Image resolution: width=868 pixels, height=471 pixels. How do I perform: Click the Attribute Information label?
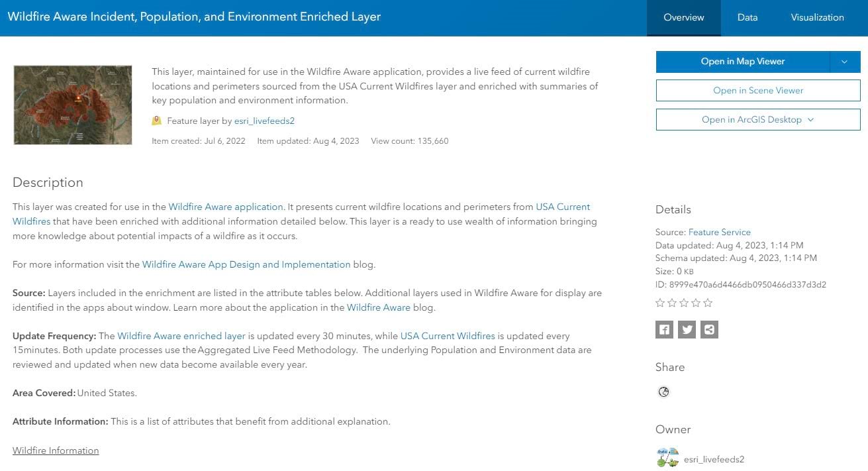click(60, 421)
